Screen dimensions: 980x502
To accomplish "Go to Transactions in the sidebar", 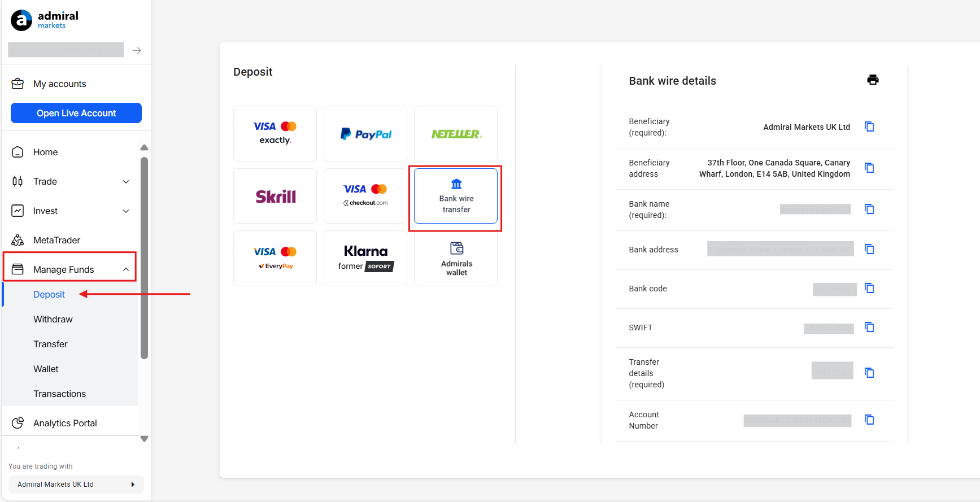I will [x=60, y=394].
